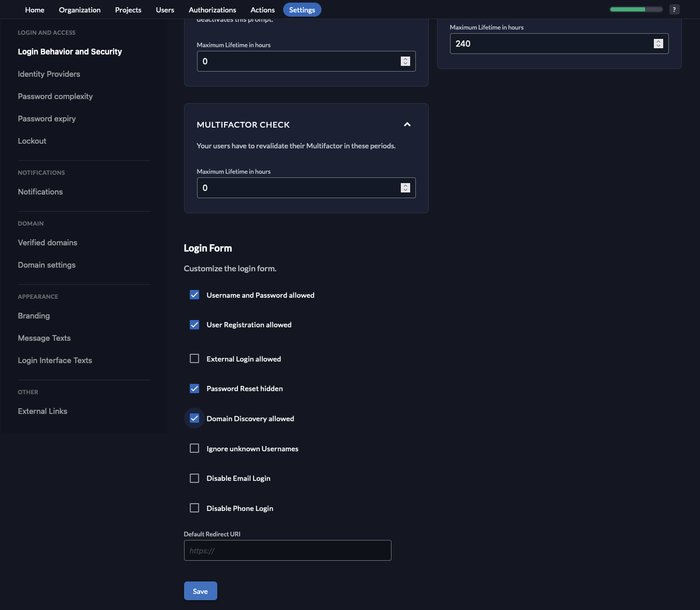Screen dimensions: 700x610
Task: Click the stepper on Multifactor Check lifetime field
Action: tap(405, 187)
